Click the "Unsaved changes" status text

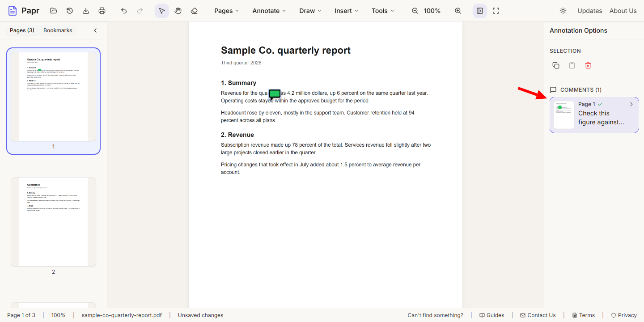(200, 315)
